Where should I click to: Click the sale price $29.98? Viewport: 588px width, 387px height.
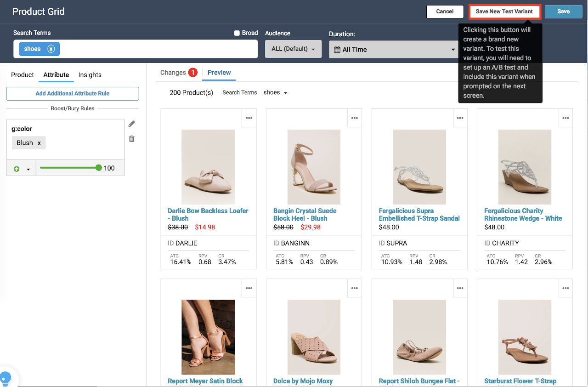311,227
